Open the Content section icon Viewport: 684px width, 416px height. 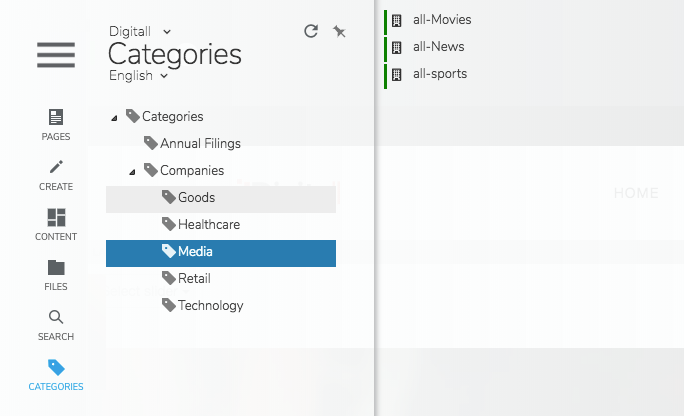[x=56, y=217]
